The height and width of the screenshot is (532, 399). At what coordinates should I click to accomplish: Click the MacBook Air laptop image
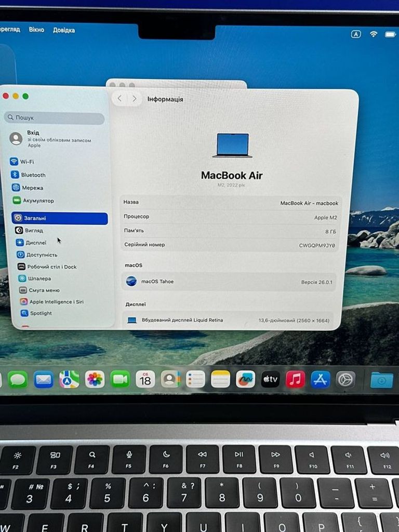coord(232,145)
